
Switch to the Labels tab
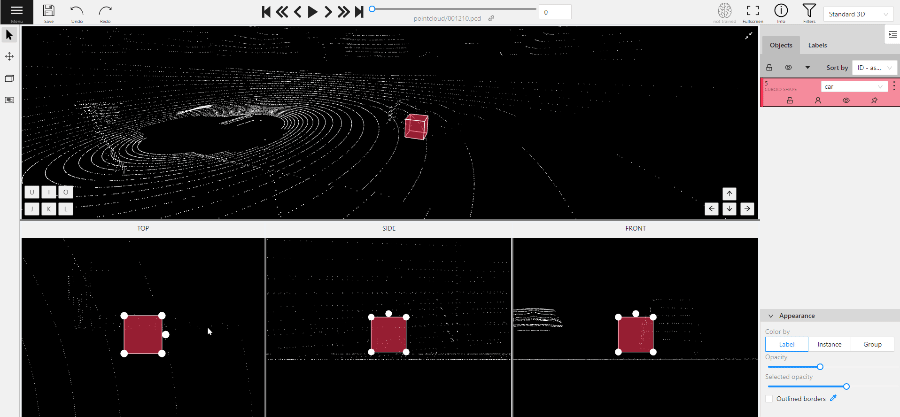click(817, 45)
